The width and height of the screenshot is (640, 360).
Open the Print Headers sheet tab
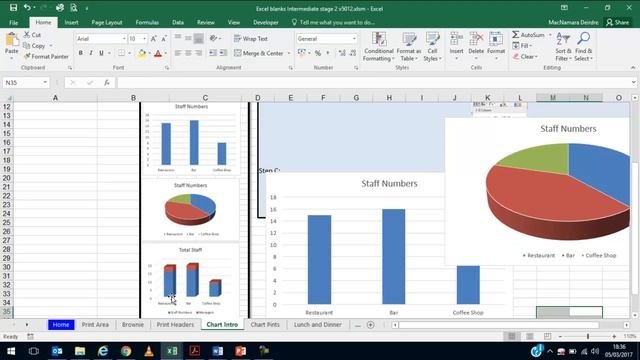175,325
